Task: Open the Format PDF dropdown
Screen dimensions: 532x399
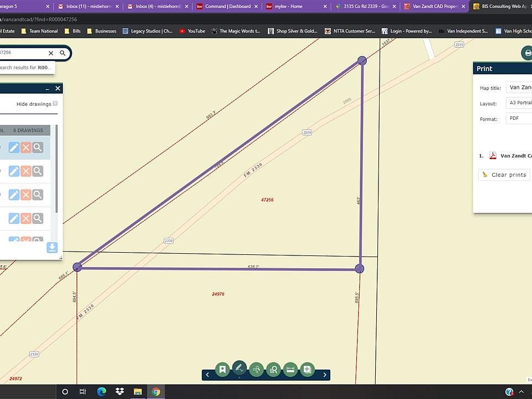Action: coord(519,118)
